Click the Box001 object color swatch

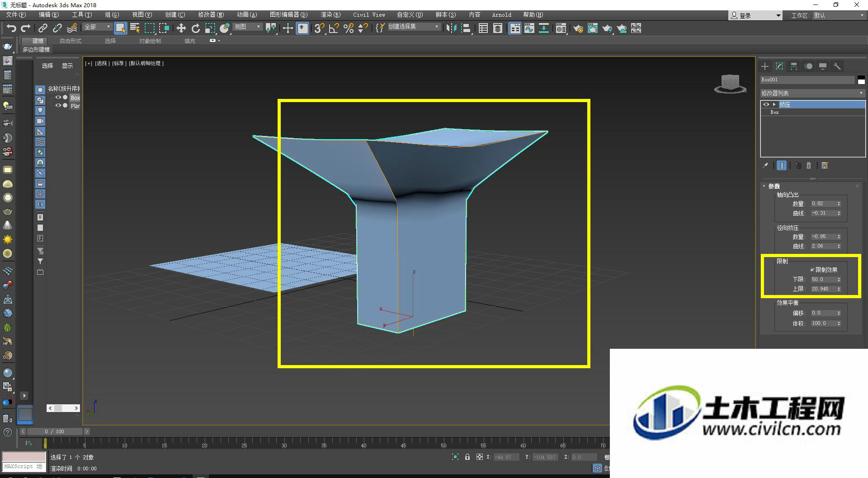click(x=861, y=80)
